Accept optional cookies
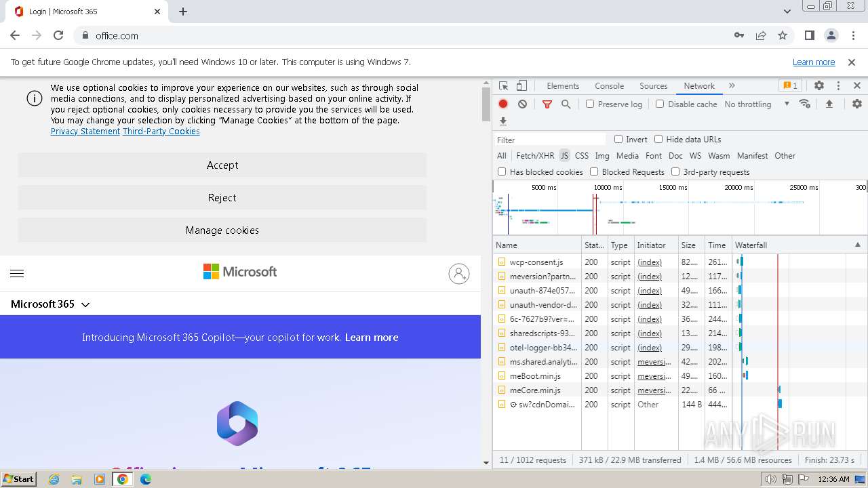The image size is (868, 488). point(222,165)
